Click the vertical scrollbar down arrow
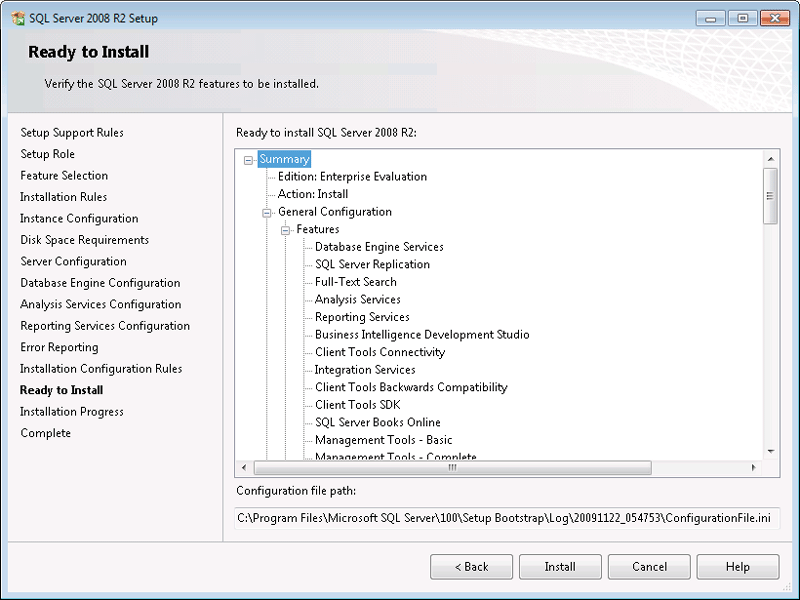Screen dimensions: 800x600 (x=770, y=451)
